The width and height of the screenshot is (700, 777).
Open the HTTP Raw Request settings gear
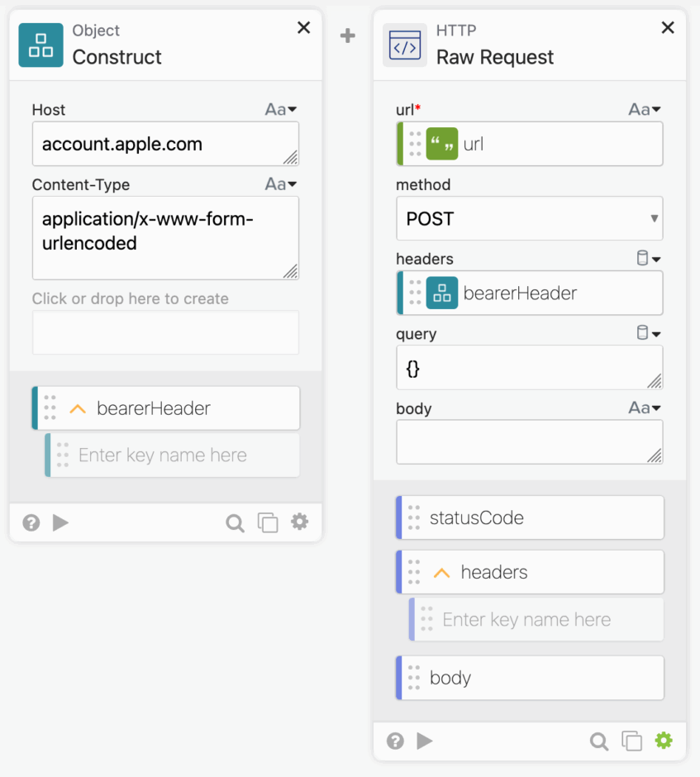(x=664, y=741)
